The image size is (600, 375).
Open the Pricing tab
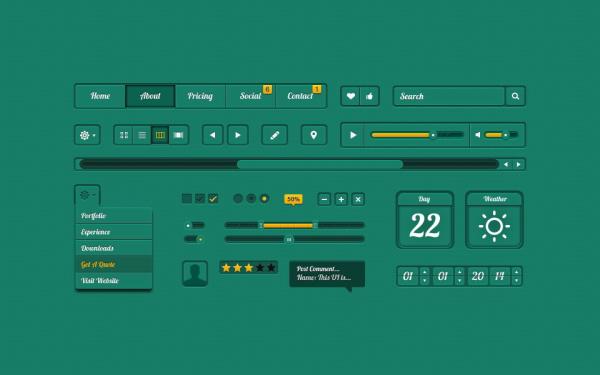coord(200,96)
